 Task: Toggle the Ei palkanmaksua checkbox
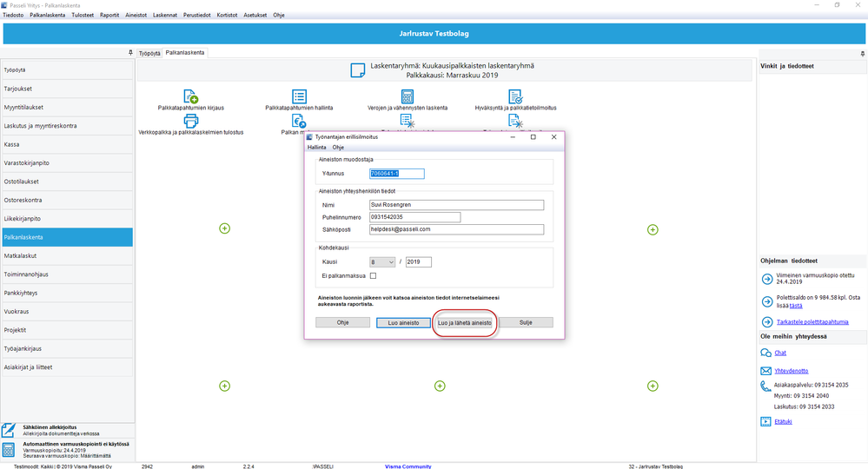click(x=373, y=275)
